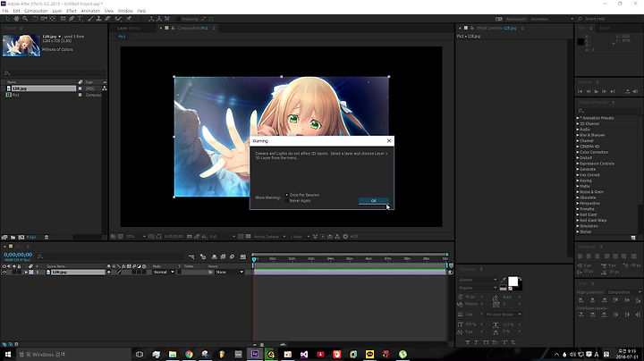644x361 pixels.
Task: Open the Window menu
Action: click(125, 11)
